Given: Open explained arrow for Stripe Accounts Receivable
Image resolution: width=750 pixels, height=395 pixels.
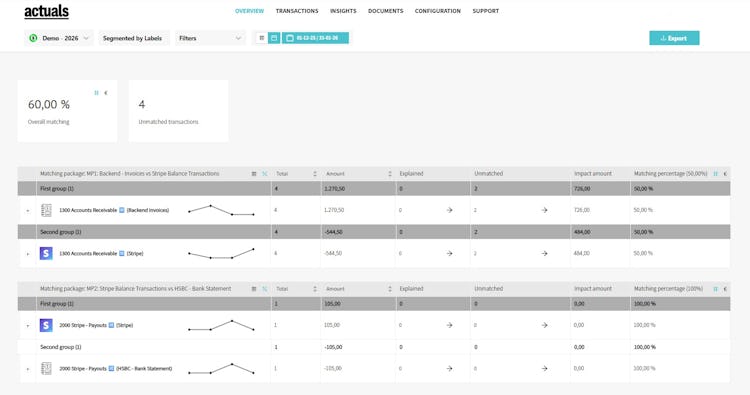Looking at the screenshot, I should click(x=449, y=253).
